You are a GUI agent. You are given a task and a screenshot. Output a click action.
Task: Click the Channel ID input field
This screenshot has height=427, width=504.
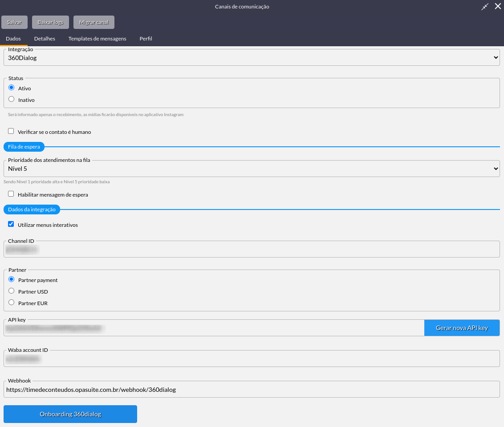[252, 250]
